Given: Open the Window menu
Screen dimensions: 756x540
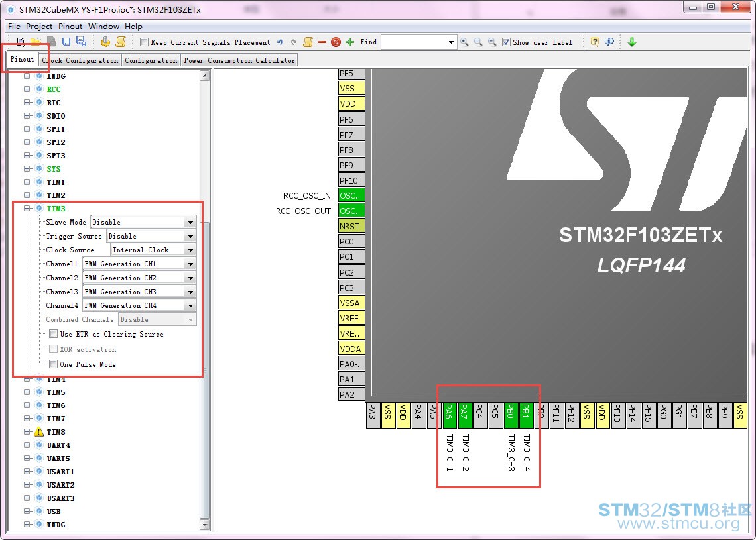Looking at the screenshot, I should pyautogui.click(x=103, y=26).
